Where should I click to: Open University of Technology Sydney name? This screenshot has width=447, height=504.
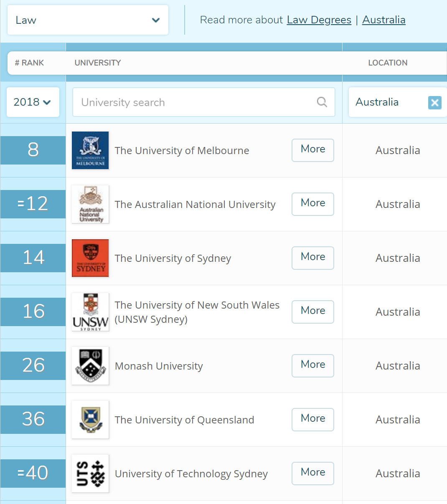coord(191,474)
